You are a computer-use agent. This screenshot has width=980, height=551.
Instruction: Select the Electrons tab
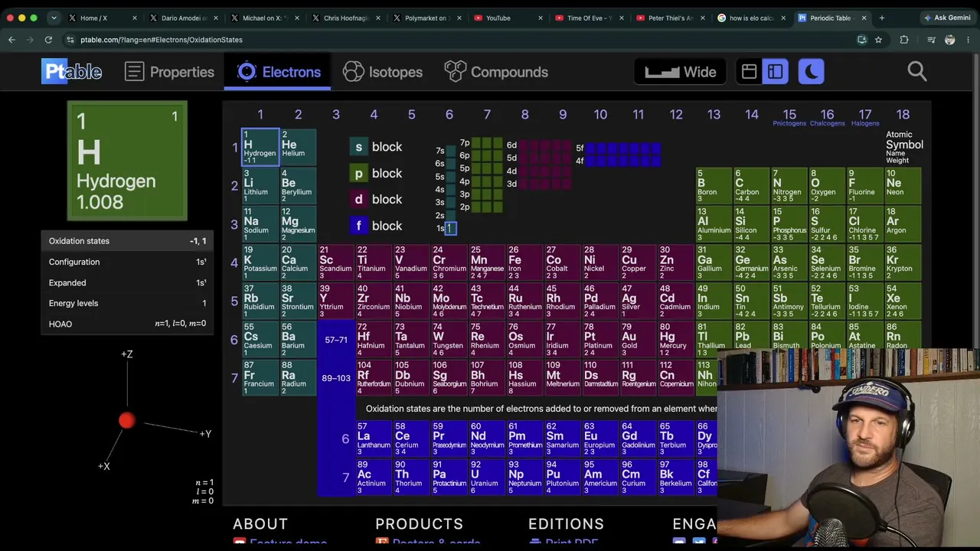pos(279,72)
